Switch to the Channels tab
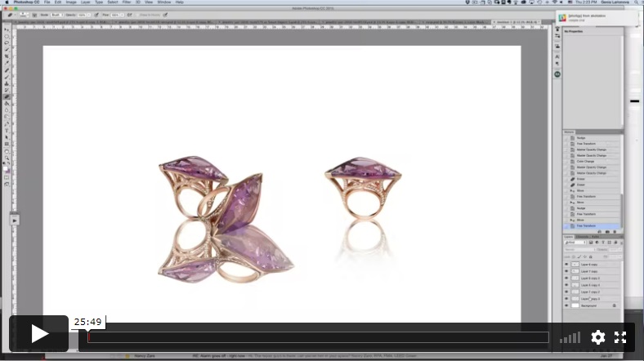The image size is (644, 361). pos(583,237)
